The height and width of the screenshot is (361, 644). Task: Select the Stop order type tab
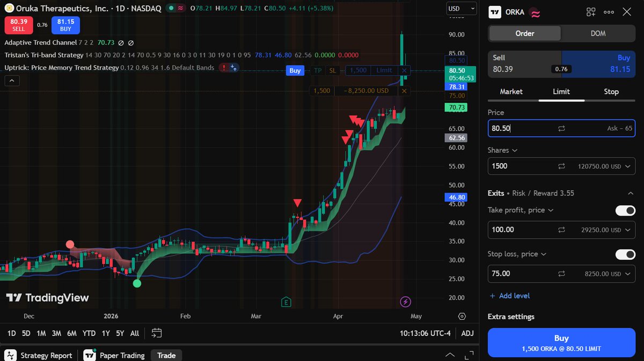click(x=611, y=92)
